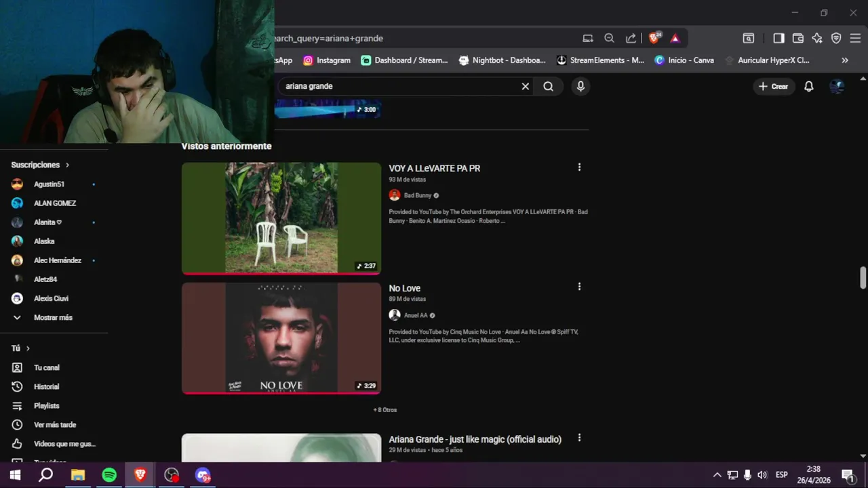Click the page vertical scrollbar thumb
868x488 pixels.
tap(863, 278)
